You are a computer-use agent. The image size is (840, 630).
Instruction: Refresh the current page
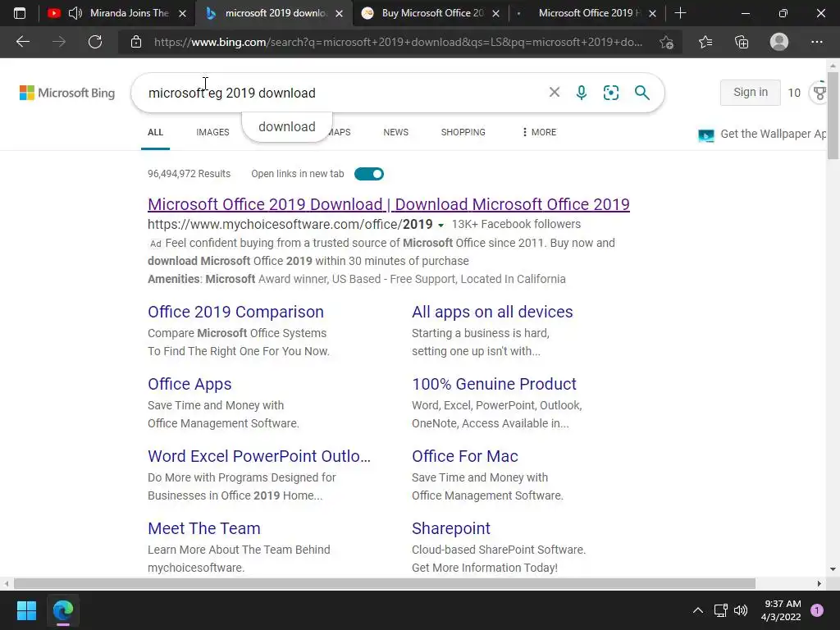pos(95,42)
